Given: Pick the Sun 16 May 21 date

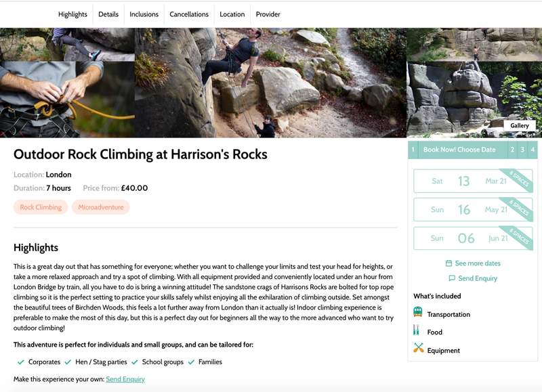Looking at the screenshot, I should (x=472, y=210).
